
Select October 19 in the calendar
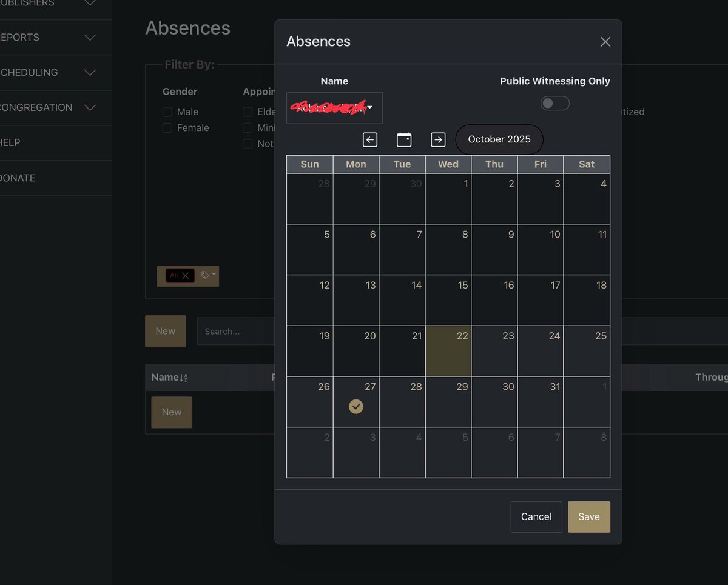310,351
